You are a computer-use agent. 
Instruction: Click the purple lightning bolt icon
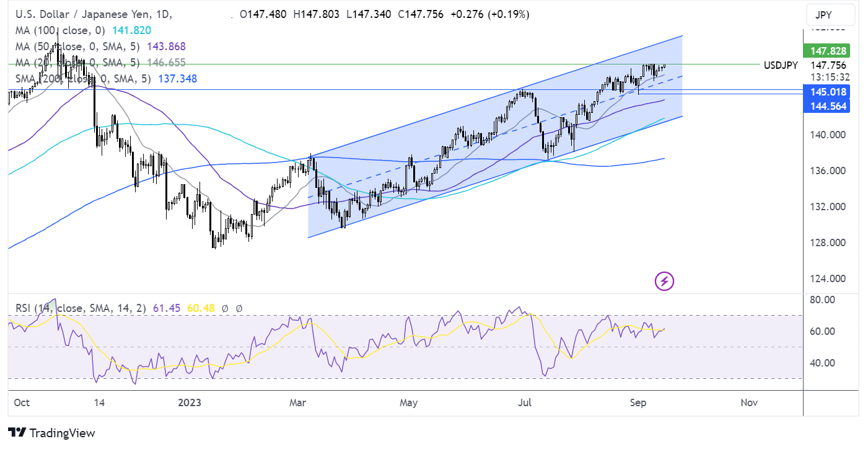[664, 282]
